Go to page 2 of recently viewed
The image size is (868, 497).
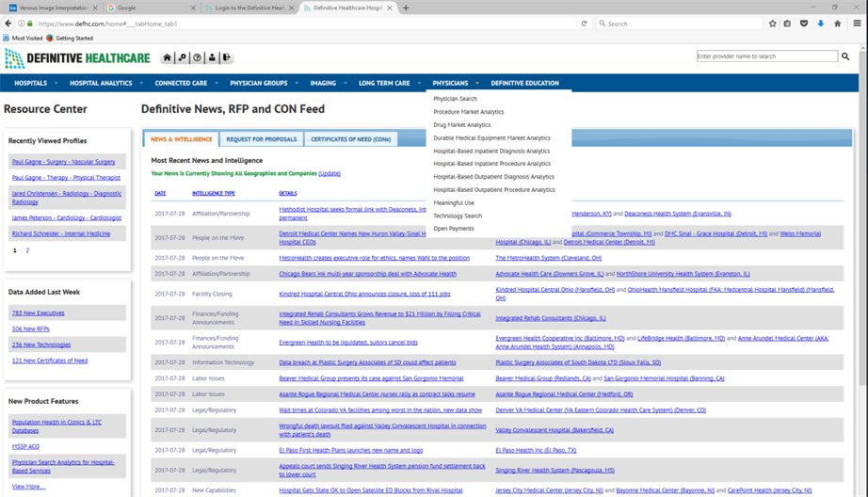pos(27,250)
